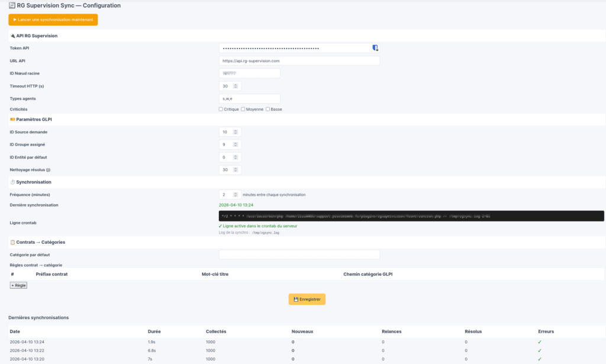Click the plug icon beside API RG Supervision

pyautogui.click(x=12, y=36)
